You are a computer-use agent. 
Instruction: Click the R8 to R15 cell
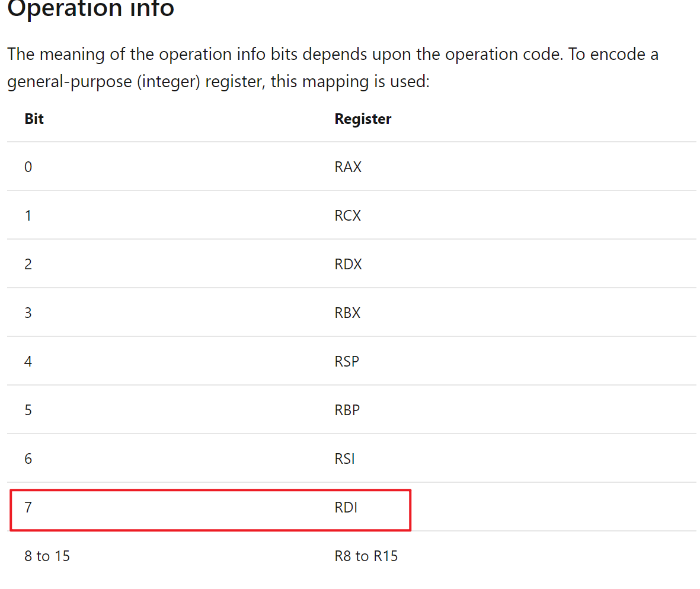(366, 556)
